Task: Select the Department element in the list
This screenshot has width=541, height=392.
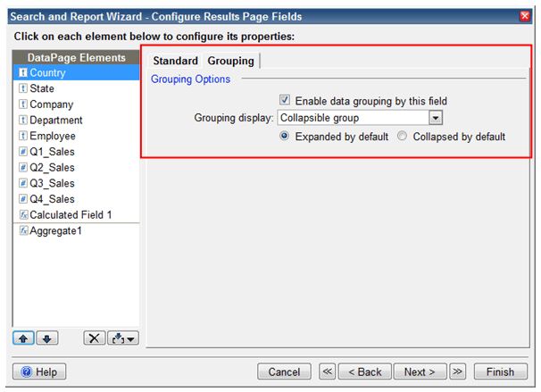Action: [76, 120]
